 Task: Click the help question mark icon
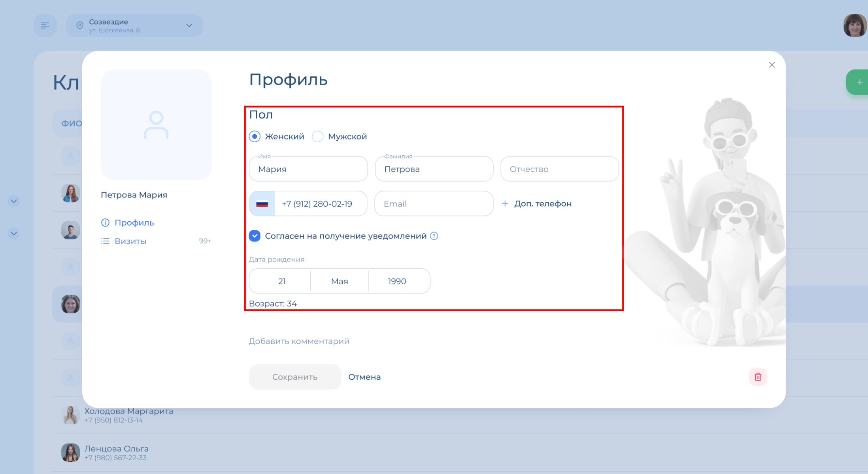click(x=434, y=236)
